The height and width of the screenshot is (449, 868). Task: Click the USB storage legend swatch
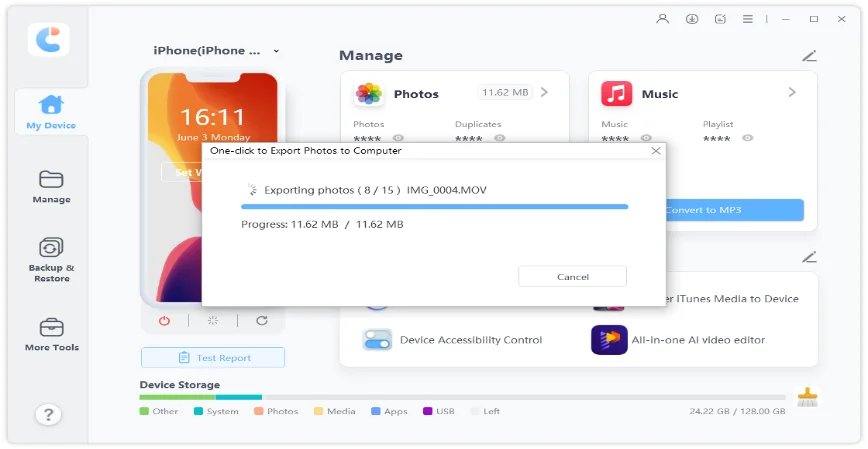pyautogui.click(x=427, y=411)
